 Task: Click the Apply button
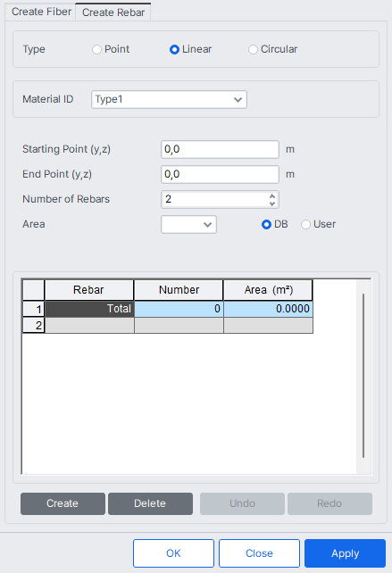346,553
